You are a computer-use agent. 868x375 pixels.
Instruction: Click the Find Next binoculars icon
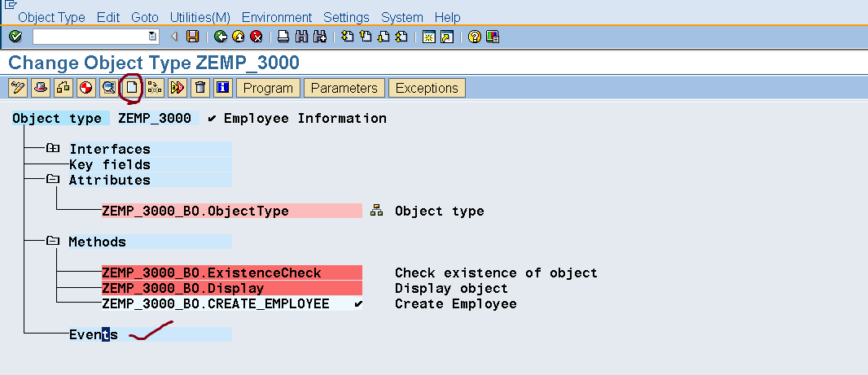(x=320, y=37)
